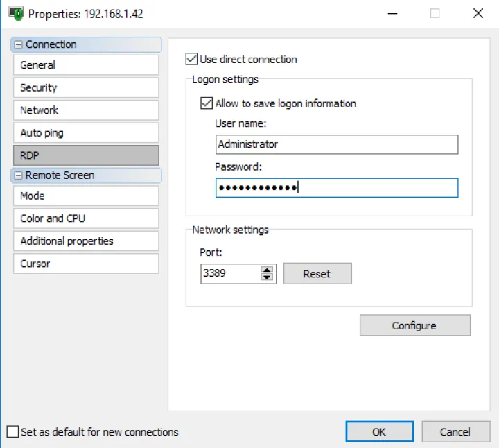499x448 pixels.
Task: Select the Network category
Action: [85, 110]
